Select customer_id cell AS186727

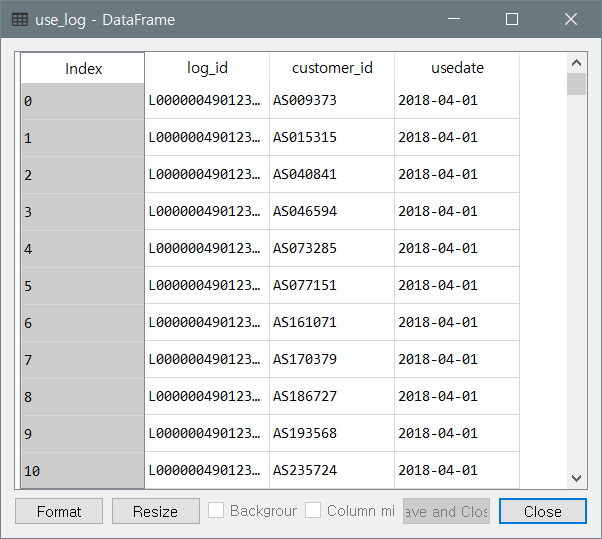pos(332,396)
